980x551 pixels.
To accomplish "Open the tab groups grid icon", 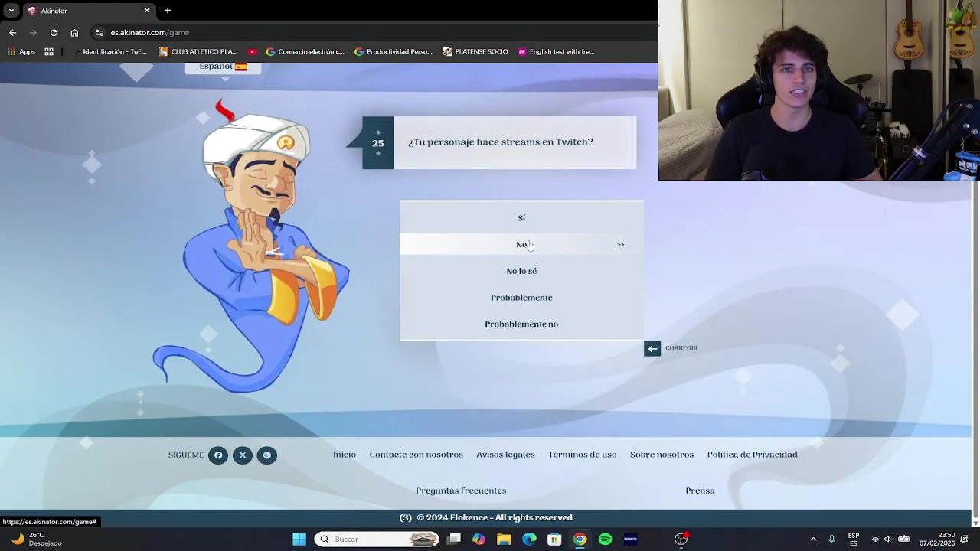I will [49, 52].
